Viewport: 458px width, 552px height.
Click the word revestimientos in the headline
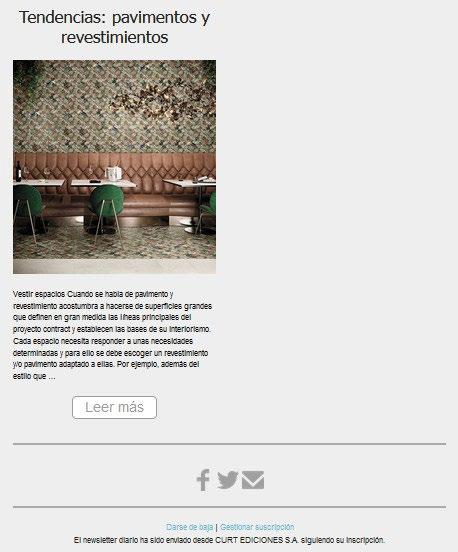pos(114,37)
